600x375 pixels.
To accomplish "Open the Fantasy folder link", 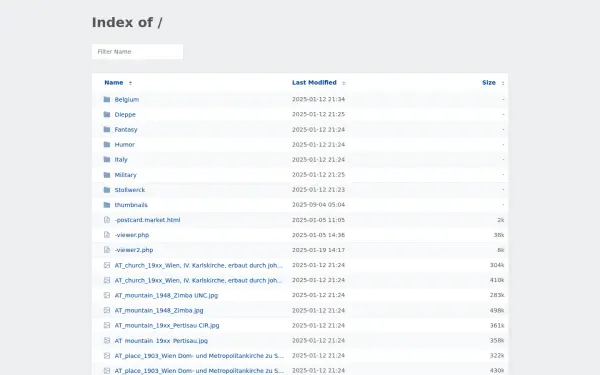I will click(x=126, y=129).
